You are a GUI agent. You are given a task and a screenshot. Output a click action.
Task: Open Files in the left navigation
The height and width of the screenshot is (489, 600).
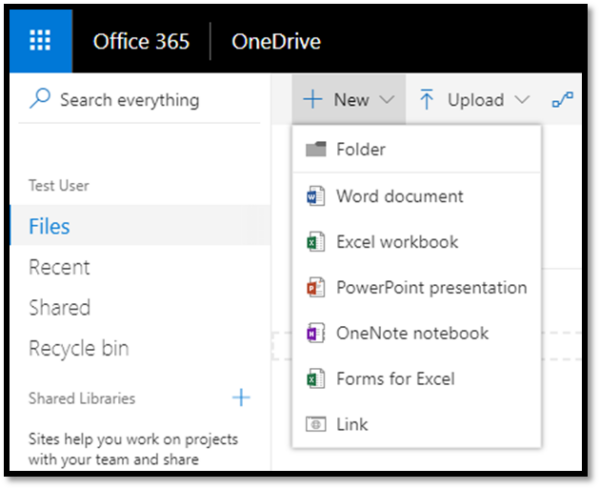pyautogui.click(x=140, y=225)
